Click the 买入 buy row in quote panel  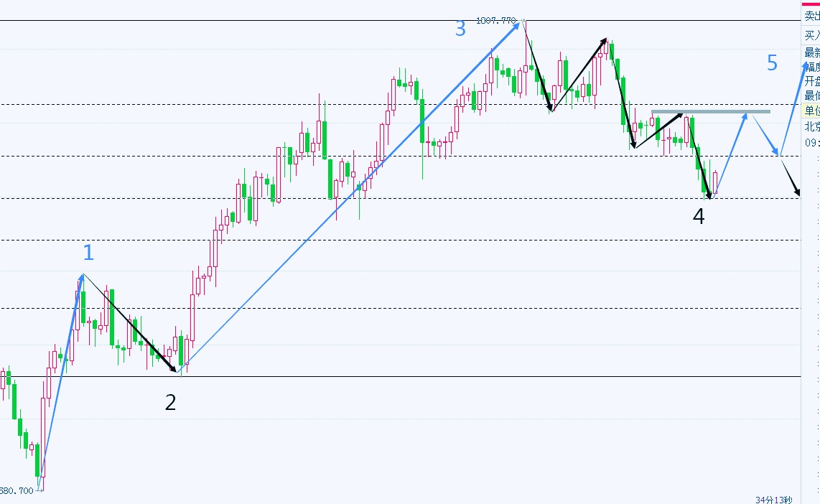coord(811,35)
